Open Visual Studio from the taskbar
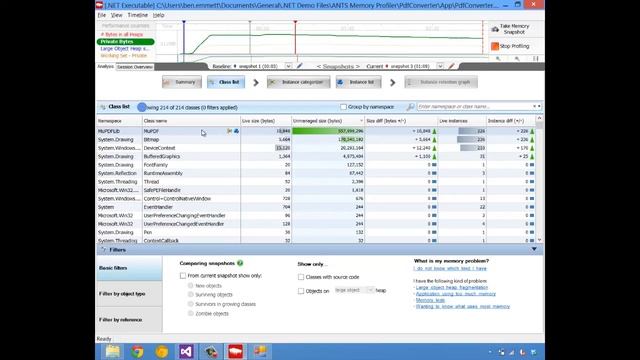The width and height of the screenshot is (640, 360). pyautogui.click(x=186, y=351)
